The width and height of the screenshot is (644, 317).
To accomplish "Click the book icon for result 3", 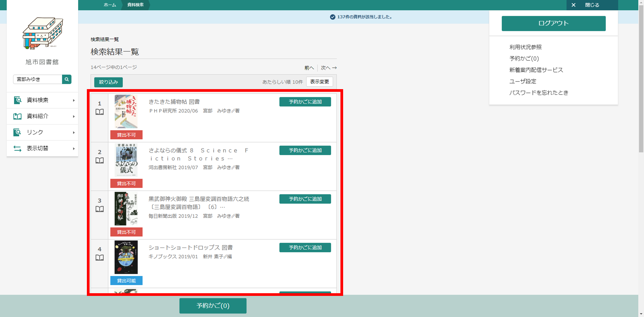I will coord(100,209).
